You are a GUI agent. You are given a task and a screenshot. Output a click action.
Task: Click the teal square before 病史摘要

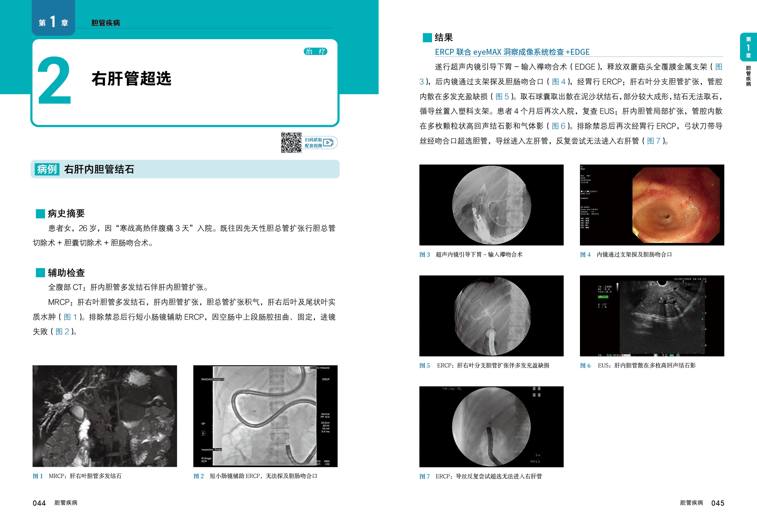coord(41,213)
